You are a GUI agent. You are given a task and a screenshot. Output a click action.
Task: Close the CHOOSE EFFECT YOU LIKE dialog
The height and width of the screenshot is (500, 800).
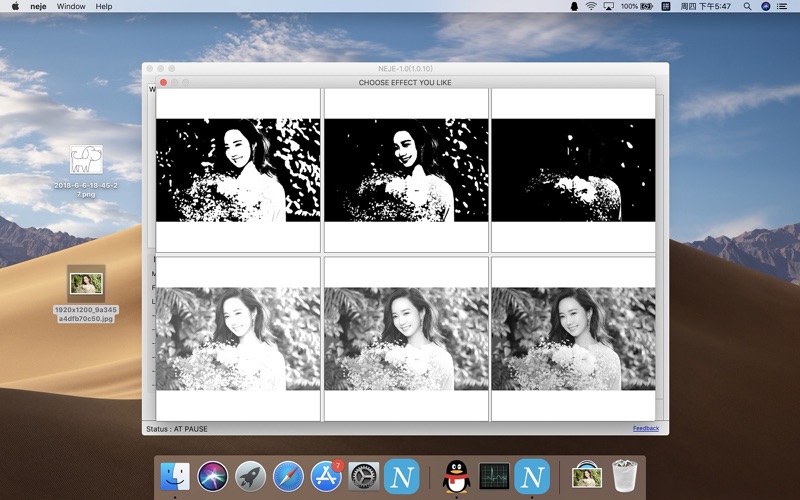[163, 82]
